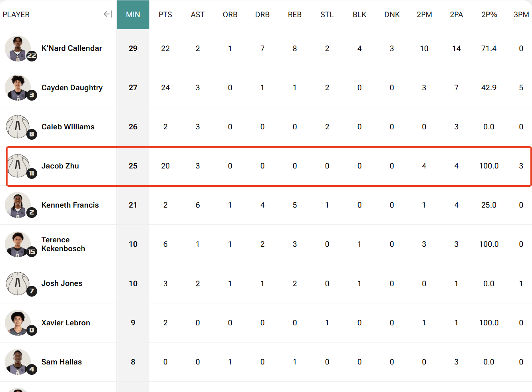The image size is (532, 392).
Task: Select Cayden Daughtry's 24 points cell
Action: (165, 87)
